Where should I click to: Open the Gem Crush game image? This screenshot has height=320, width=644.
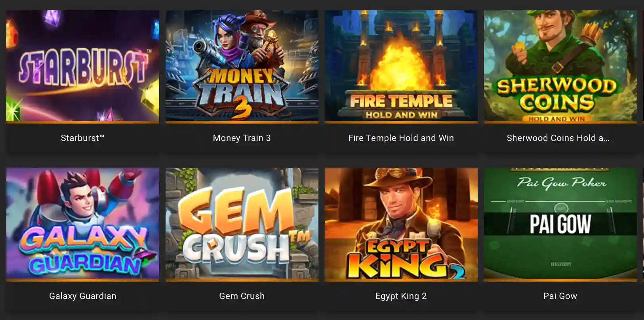(242, 223)
